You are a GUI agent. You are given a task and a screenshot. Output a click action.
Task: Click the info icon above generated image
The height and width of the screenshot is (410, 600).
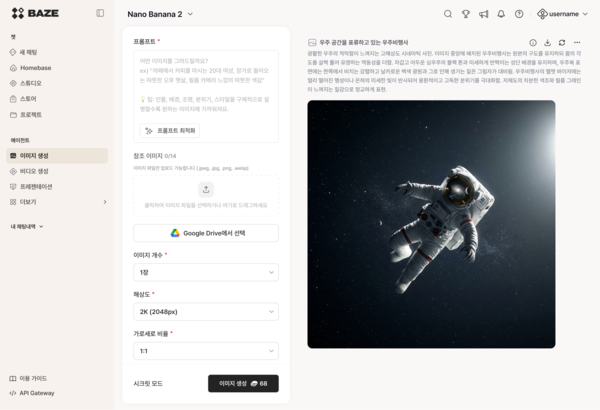point(533,42)
